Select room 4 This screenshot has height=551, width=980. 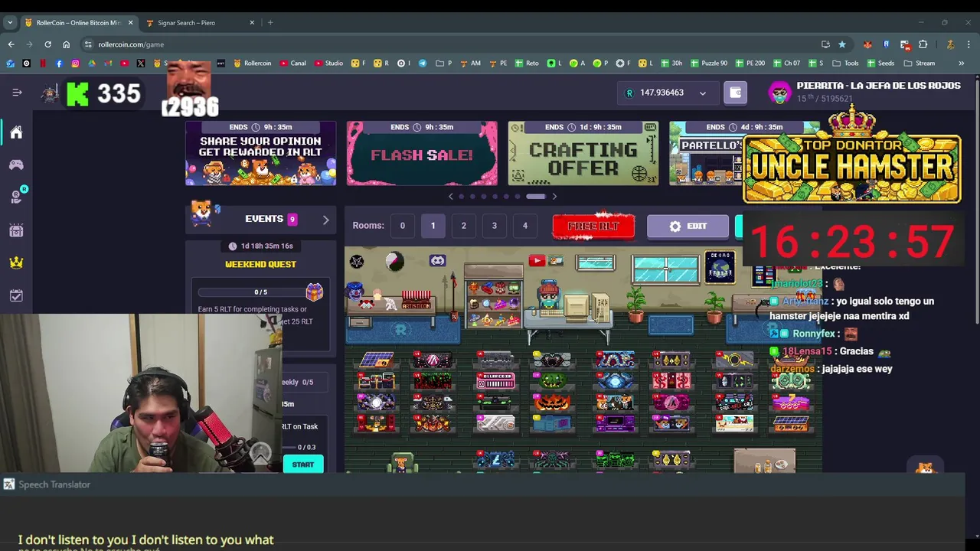click(524, 226)
